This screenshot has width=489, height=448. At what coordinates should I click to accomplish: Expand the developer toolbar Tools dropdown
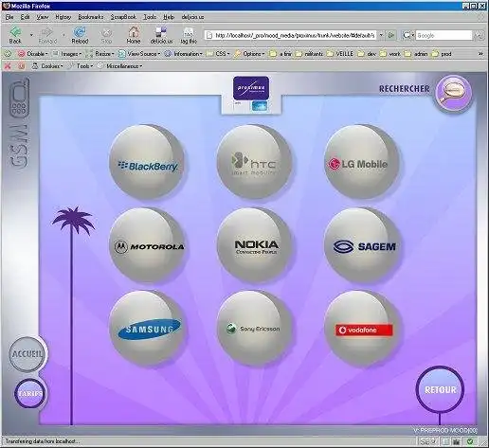pyautogui.click(x=81, y=66)
